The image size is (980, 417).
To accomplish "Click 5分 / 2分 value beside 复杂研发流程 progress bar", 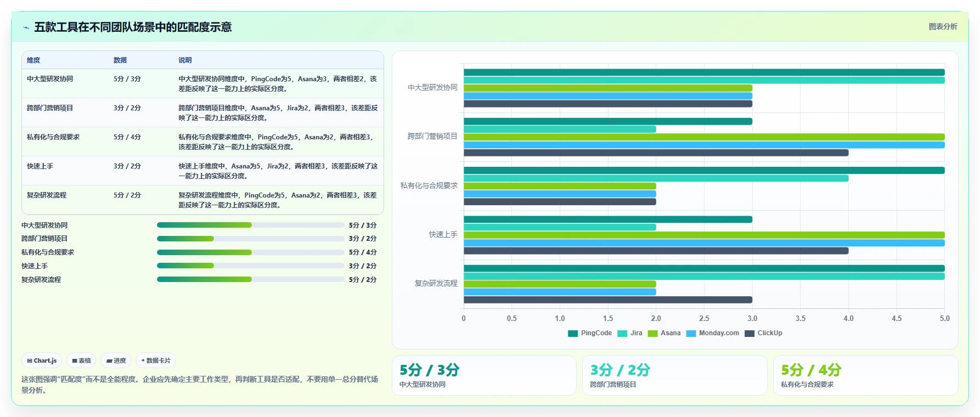I will [363, 280].
